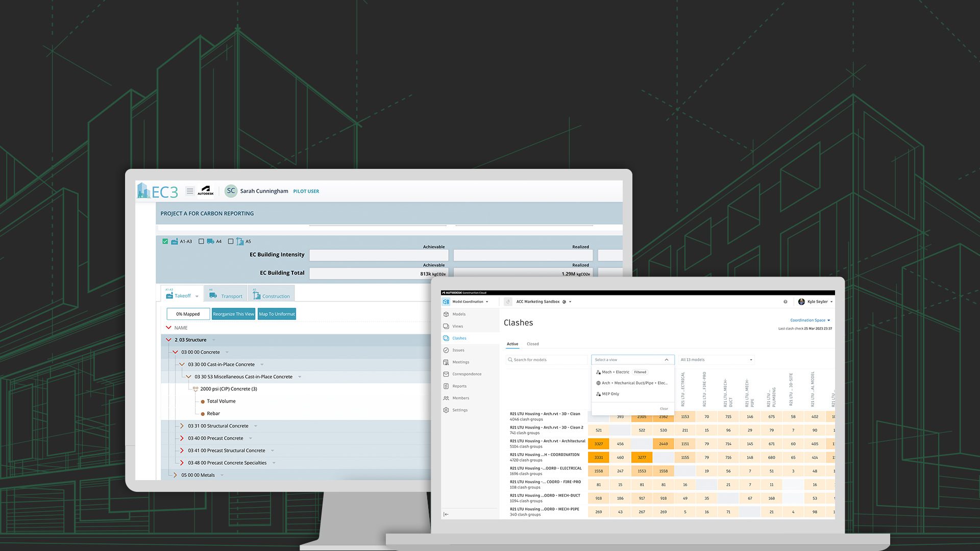
Task: Click the Reorganize This View button
Action: click(x=233, y=314)
